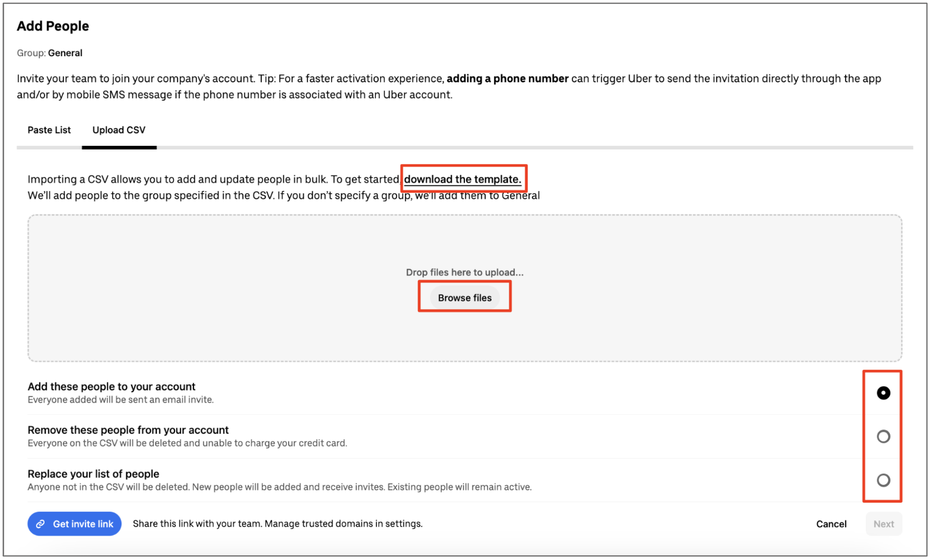Image resolution: width=931 pixels, height=560 pixels.
Task: Cancel the Add People dialog
Action: (x=832, y=524)
